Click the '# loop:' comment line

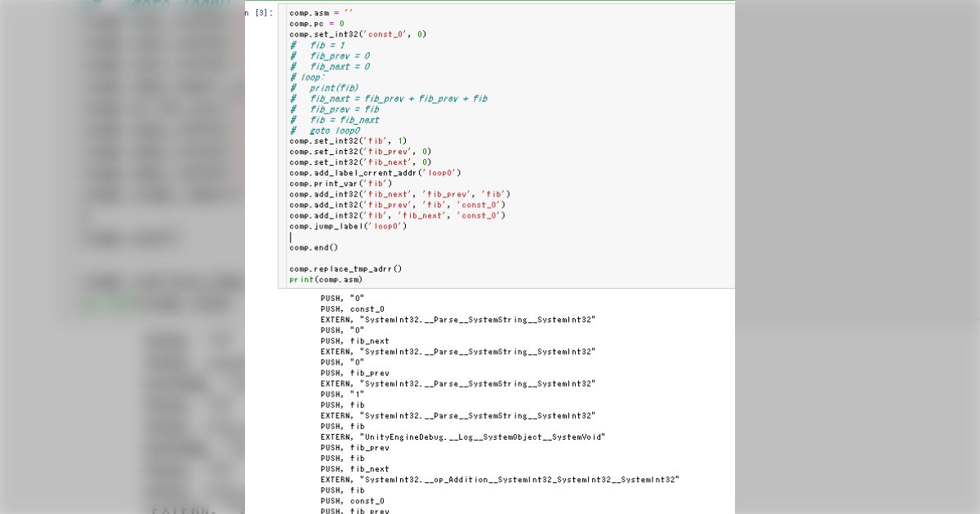pyautogui.click(x=306, y=78)
